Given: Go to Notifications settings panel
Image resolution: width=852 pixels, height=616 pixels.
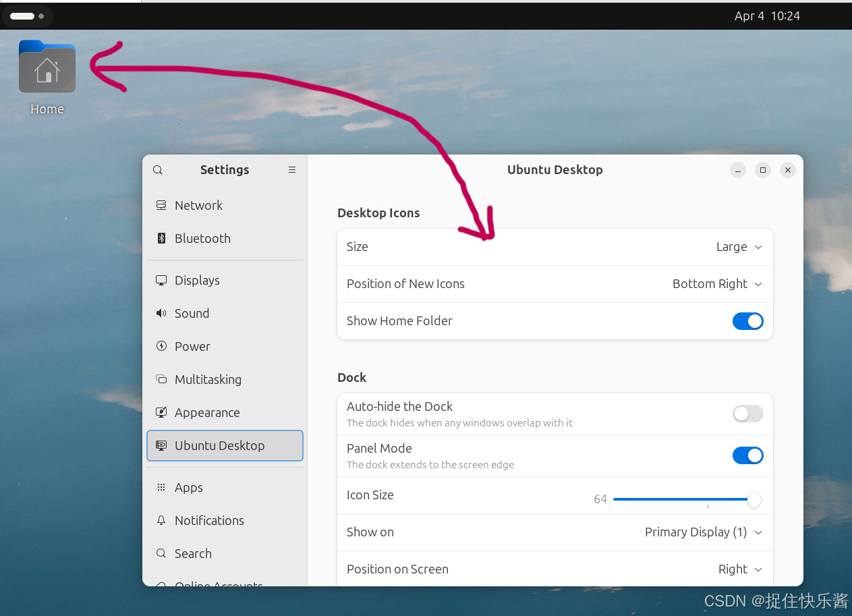Looking at the screenshot, I should click(x=225, y=520).
